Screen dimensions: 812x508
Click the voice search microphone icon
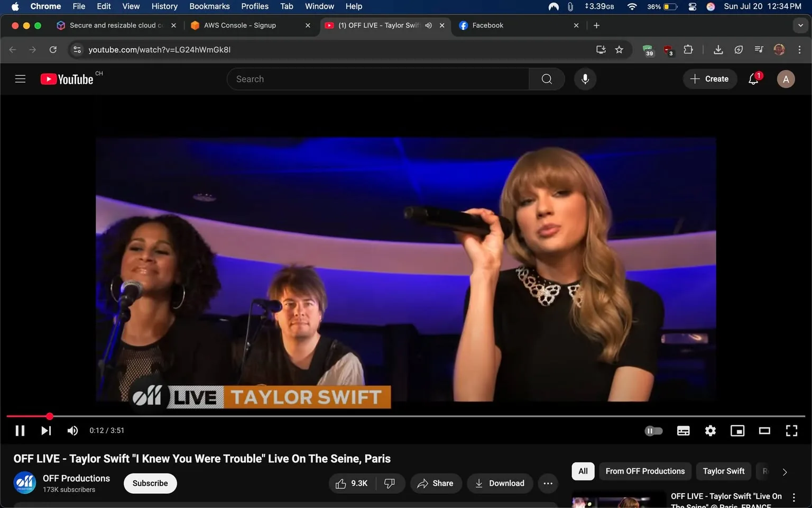(x=585, y=79)
